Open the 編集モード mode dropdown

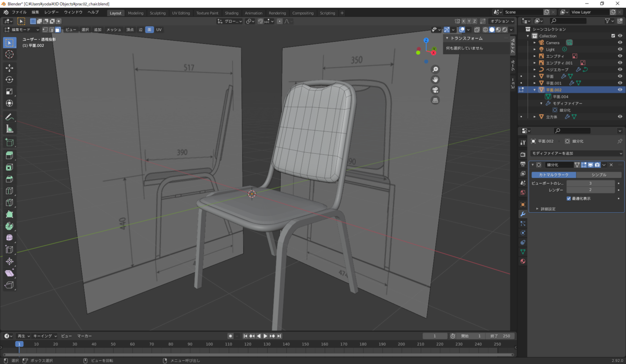22,30
